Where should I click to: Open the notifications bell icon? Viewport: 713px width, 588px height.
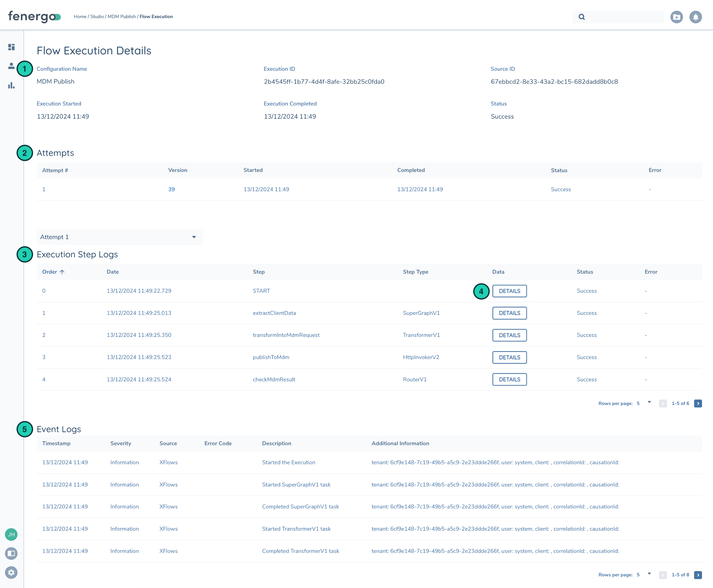pos(696,17)
